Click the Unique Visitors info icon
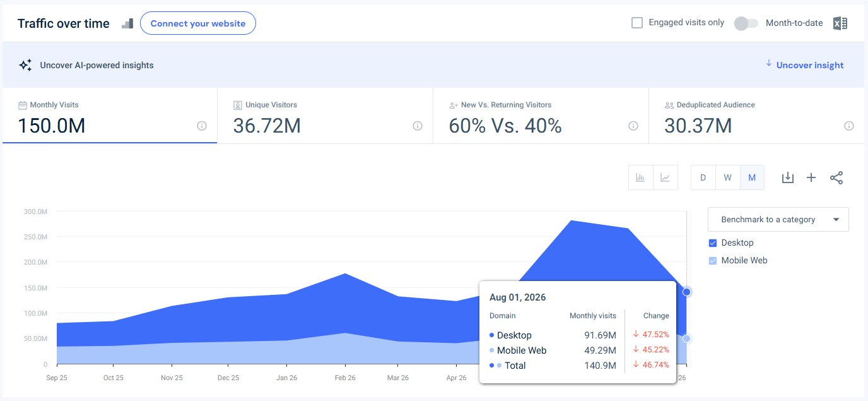This screenshot has width=868, height=401. click(418, 126)
